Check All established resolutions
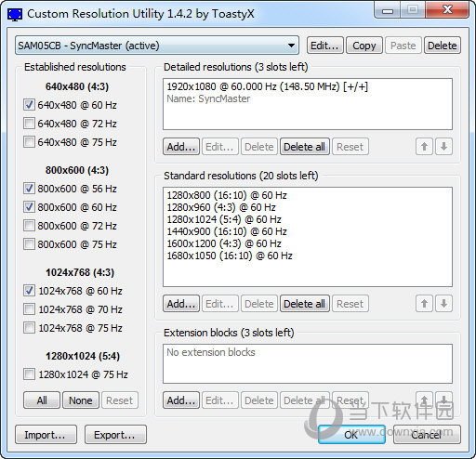This screenshot has width=476, height=459. 42,400
